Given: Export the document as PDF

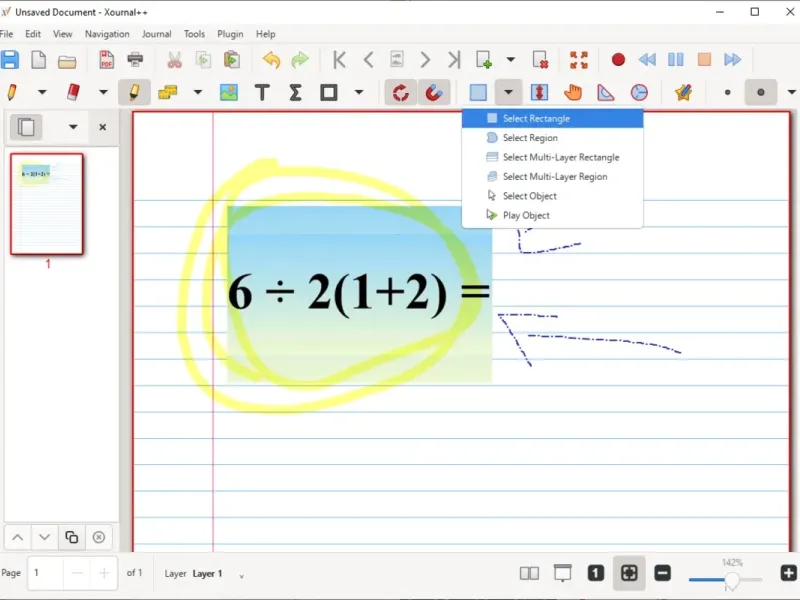Looking at the screenshot, I should tap(106, 60).
